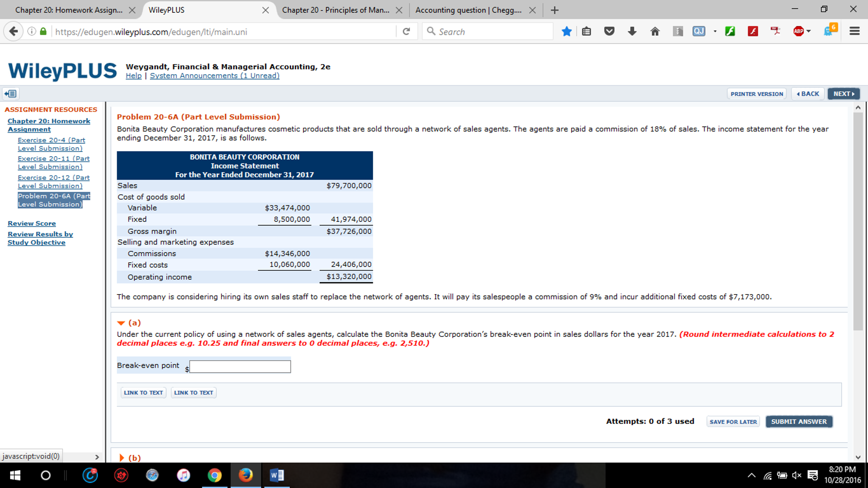
Task: Click the BACK button
Action: coord(808,94)
